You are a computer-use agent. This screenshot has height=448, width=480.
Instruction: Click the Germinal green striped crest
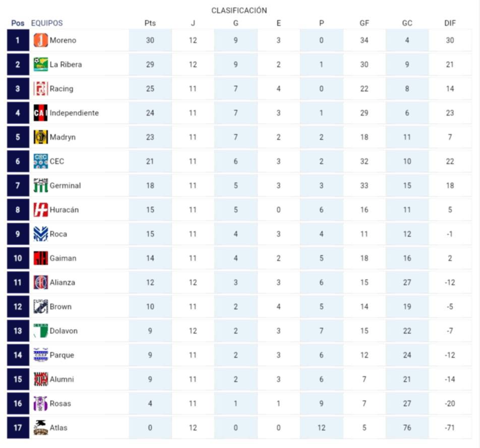click(40, 186)
